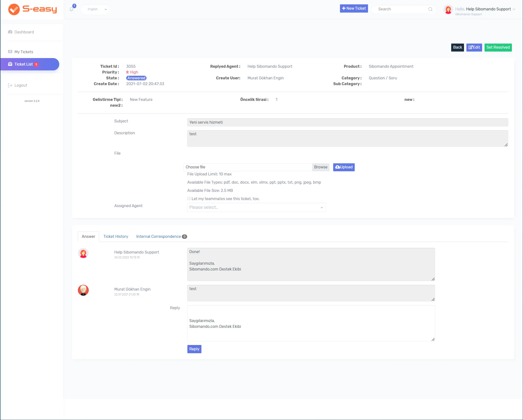Image resolution: width=523 pixels, height=420 pixels.
Task: Click the Available File Size: 2.5 MB text
Action: pos(210,191)
